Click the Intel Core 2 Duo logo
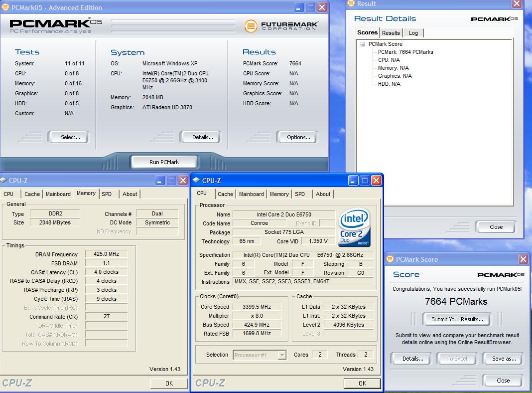This screenshot has width=532, height=393. (355, 227)
